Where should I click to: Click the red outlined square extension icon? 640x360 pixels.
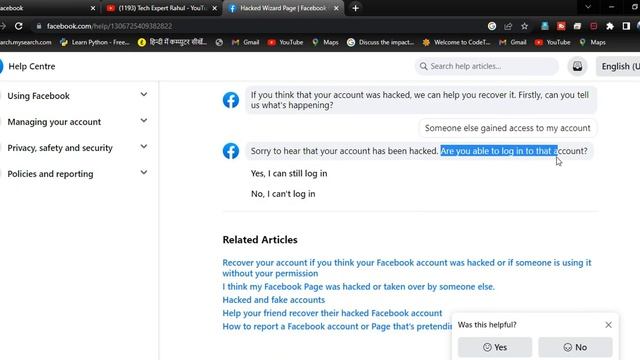pyautogui.click(x=593, y=26)
